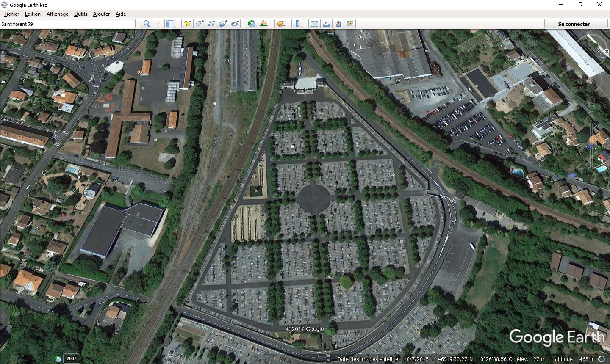Open the planet switcher dropdown
Viewport: 610px width, 364px height.
(x=280, y=24)
